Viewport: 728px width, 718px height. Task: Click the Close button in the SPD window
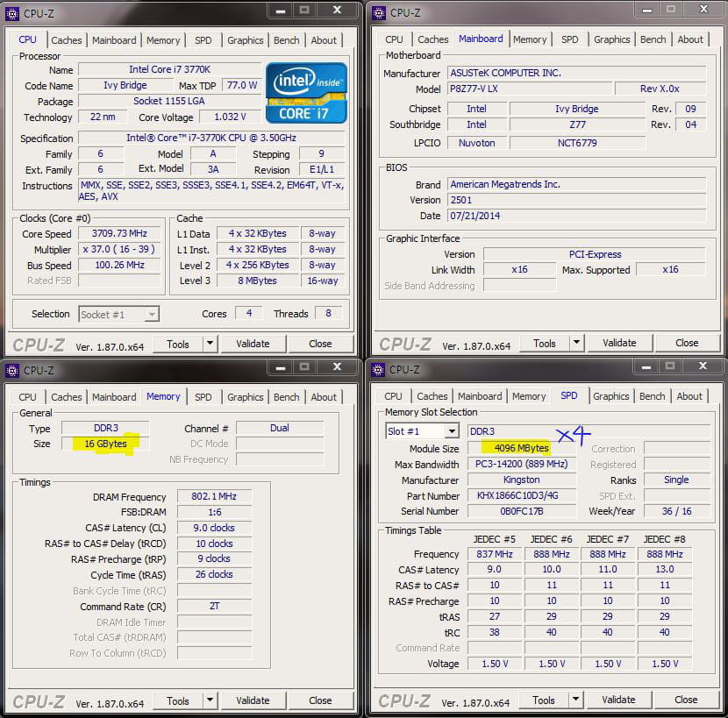(x=686, y=700)
